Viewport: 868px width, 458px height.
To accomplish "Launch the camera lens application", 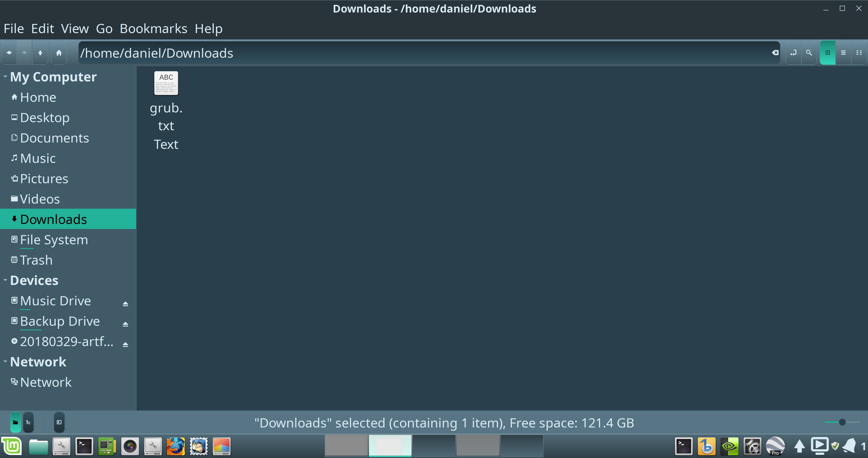I will click(130, 446).
